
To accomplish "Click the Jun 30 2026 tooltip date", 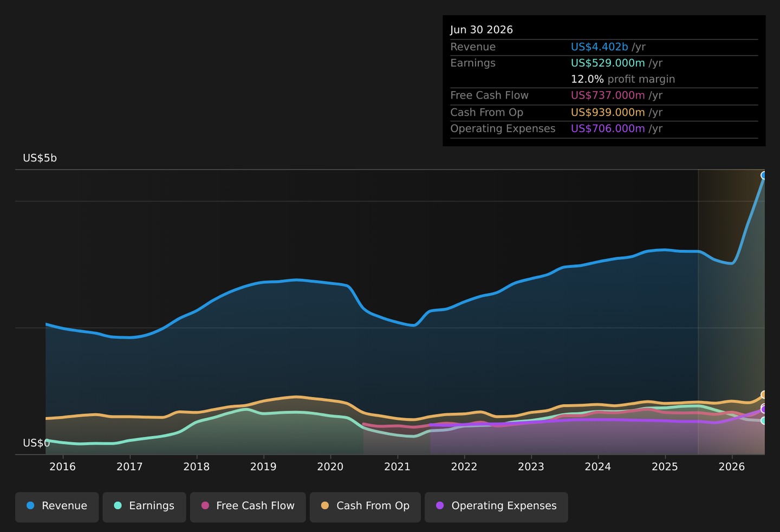I will pyautogui.click(x=482, y=30).
